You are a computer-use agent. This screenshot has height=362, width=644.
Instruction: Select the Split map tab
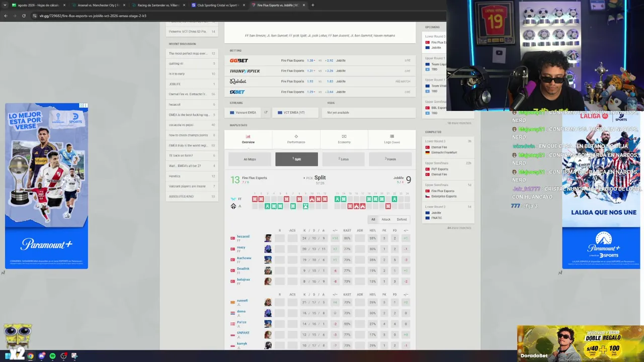pos(296,159)
